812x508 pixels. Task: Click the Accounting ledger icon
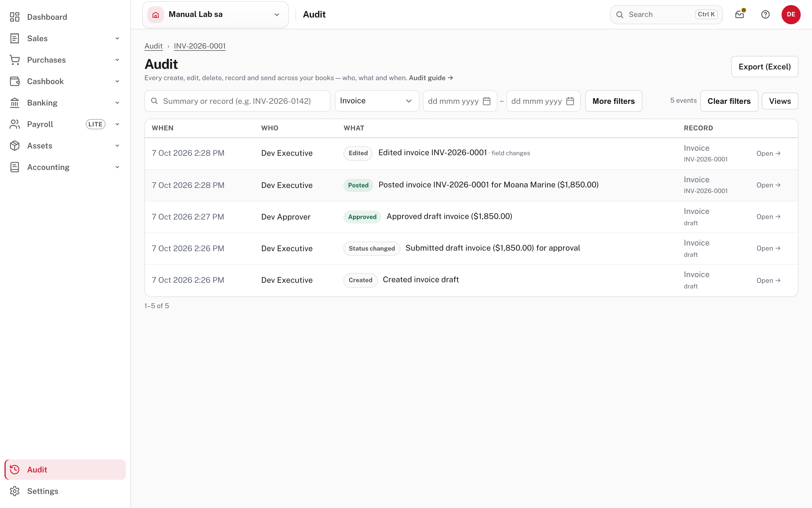(x=15, y=167)
